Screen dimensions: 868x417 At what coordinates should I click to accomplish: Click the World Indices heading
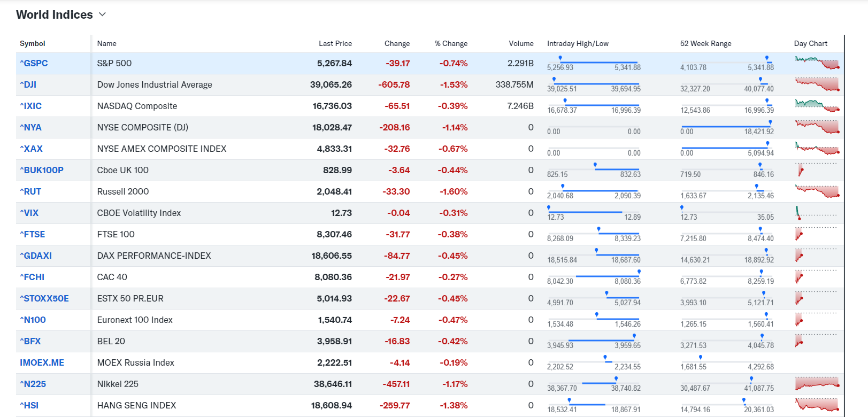click(x=55, y=14)
